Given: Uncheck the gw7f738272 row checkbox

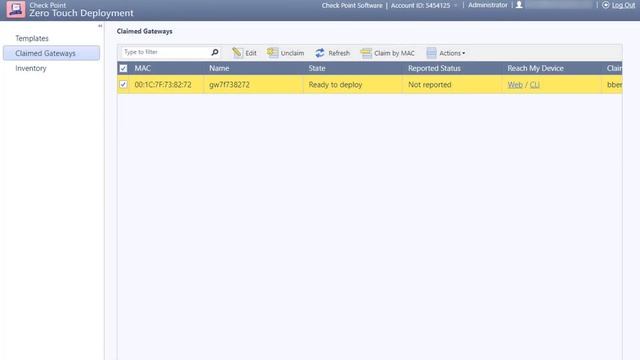Looking at the screenshot, I should [x=123, y=84].
